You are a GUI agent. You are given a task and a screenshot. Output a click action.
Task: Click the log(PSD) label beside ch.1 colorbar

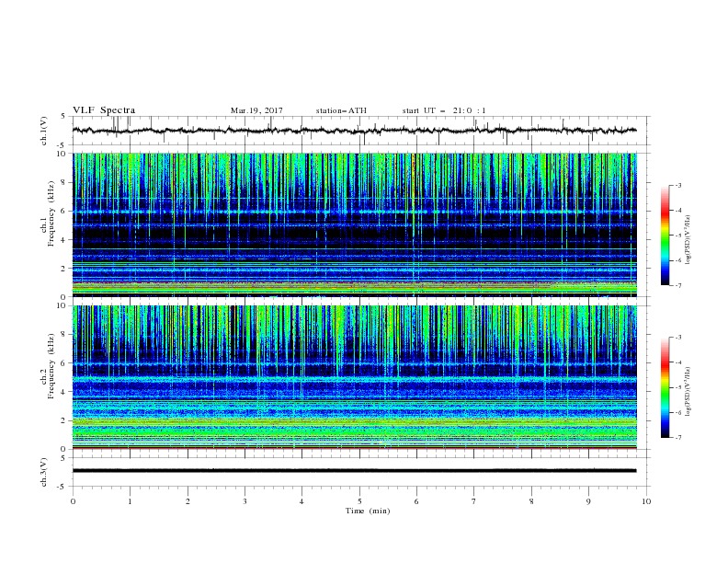click(x=688, y=240)
